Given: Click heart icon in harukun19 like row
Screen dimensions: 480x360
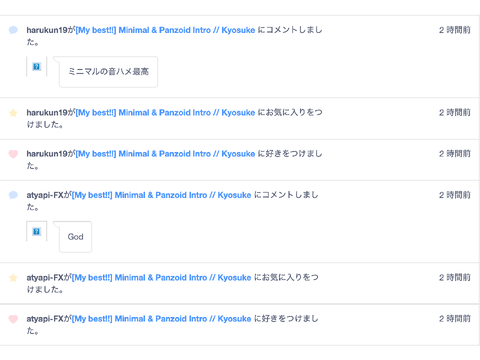Looking at the screenshot, I should pyautogui.click(x=13, y=154).
